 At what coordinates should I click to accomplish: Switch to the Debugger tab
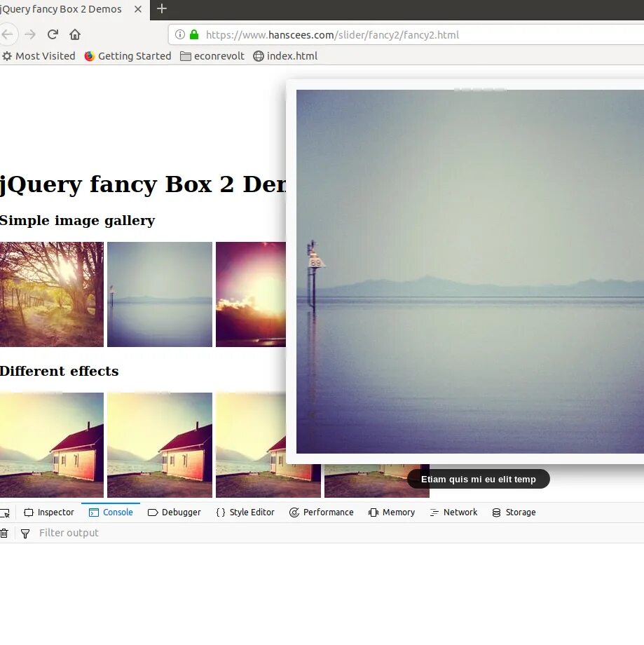(174, 512)
